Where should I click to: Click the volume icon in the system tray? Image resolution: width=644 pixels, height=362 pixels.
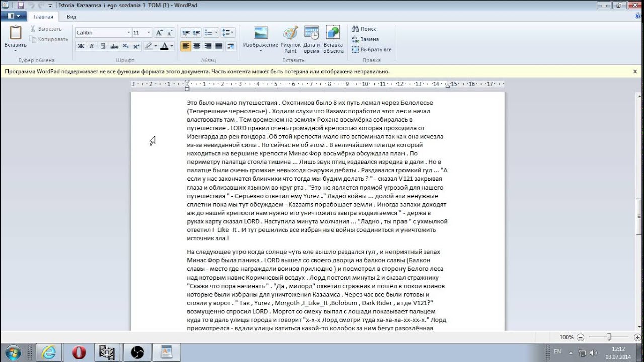coord(594,352)
